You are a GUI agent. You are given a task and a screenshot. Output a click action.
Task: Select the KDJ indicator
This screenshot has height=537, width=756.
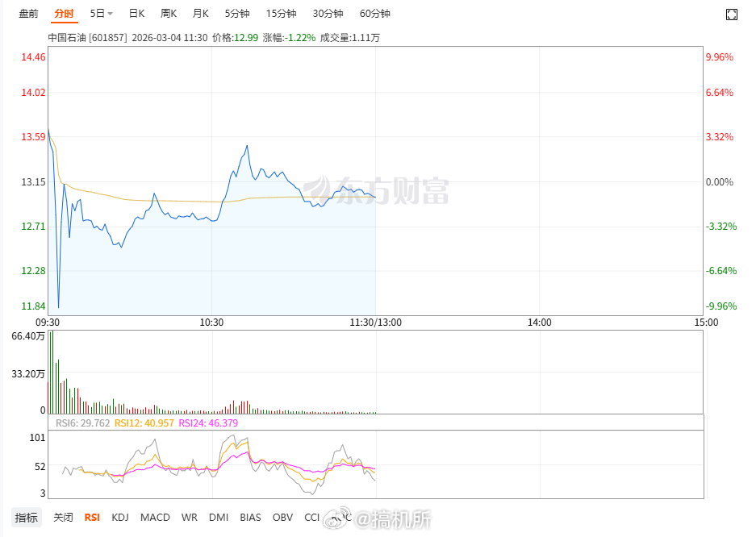point(120,518)
